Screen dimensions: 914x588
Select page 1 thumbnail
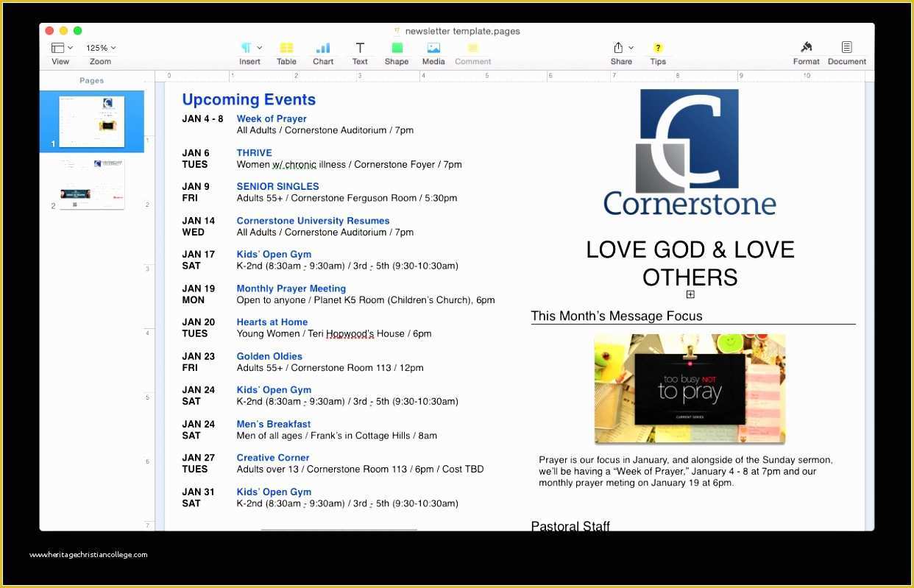click(91, 121)
